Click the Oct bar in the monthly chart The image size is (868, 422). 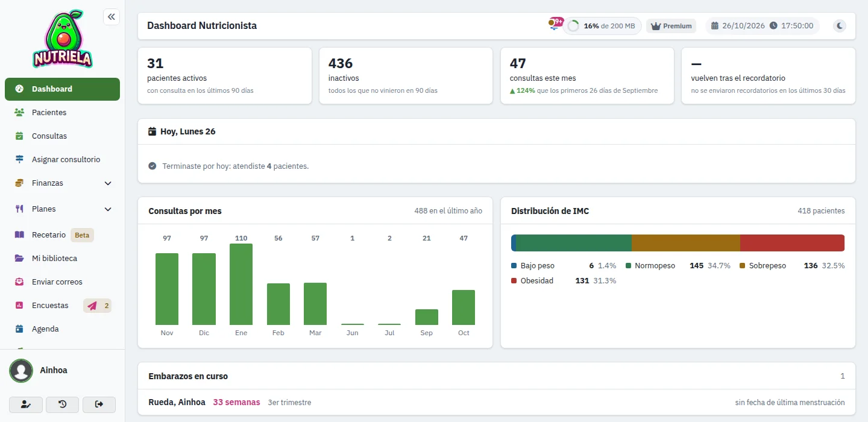point(464,307)
